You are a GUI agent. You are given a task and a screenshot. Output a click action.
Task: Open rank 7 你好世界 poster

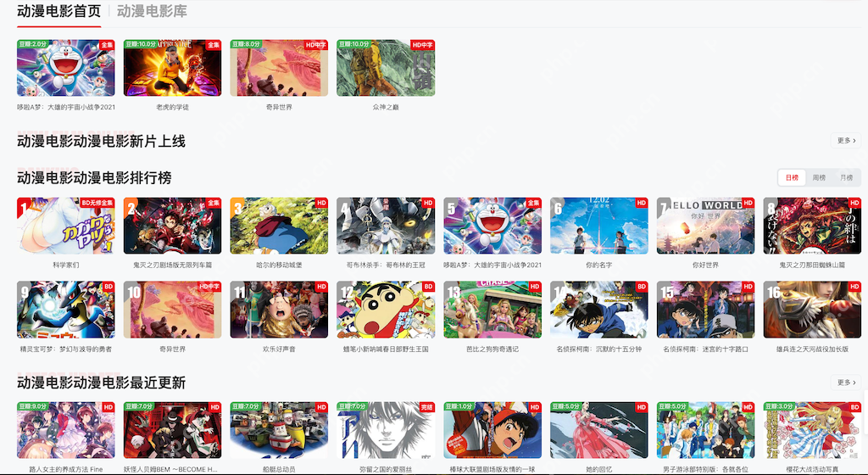coord(705,226)
